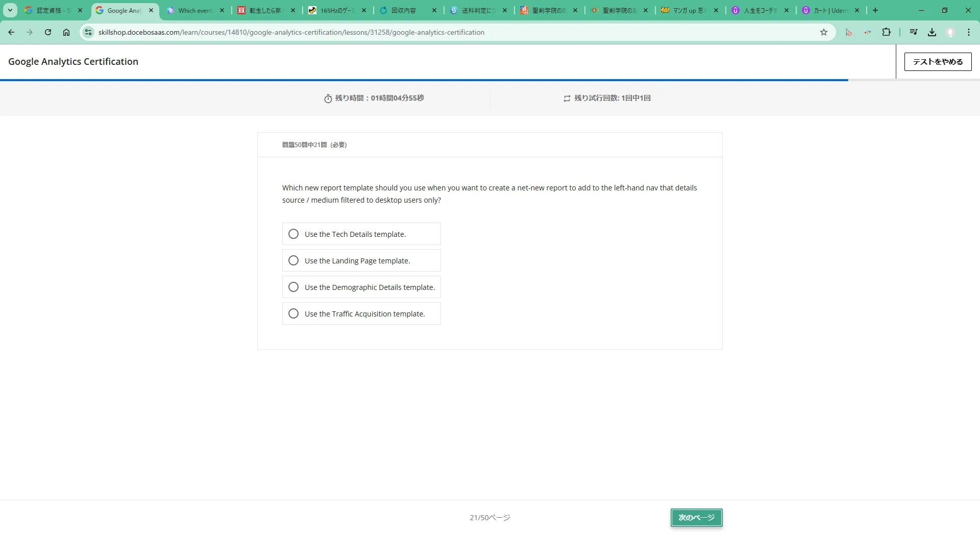Open the tab search dropdown arrow
The image size is (980, 535).
click(10, 10)
